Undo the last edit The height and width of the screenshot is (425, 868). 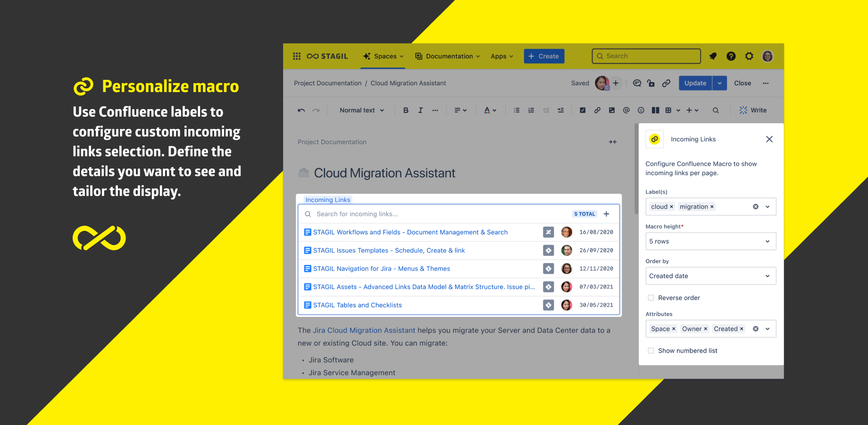click(301, 110)
